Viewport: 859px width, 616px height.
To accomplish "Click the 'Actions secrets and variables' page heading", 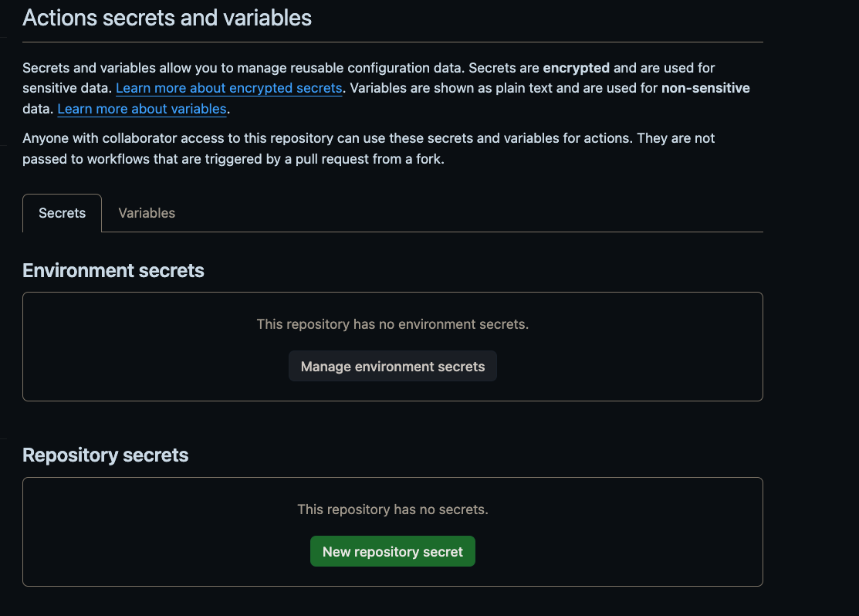I will (x=167, y=18).
